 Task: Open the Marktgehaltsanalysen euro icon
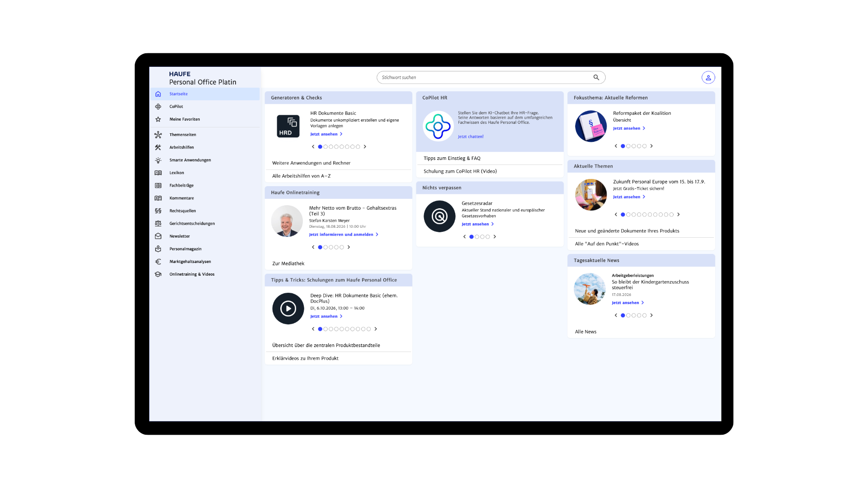[158, 262]
